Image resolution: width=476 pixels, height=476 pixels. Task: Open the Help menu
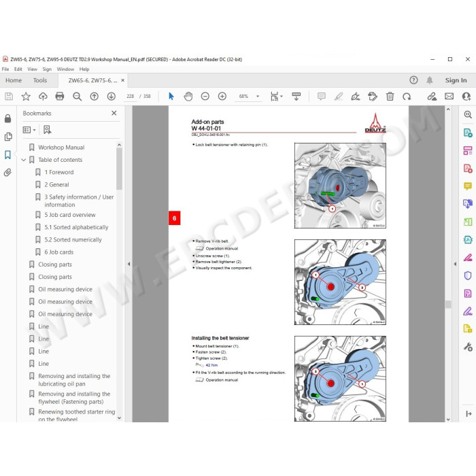84,69
